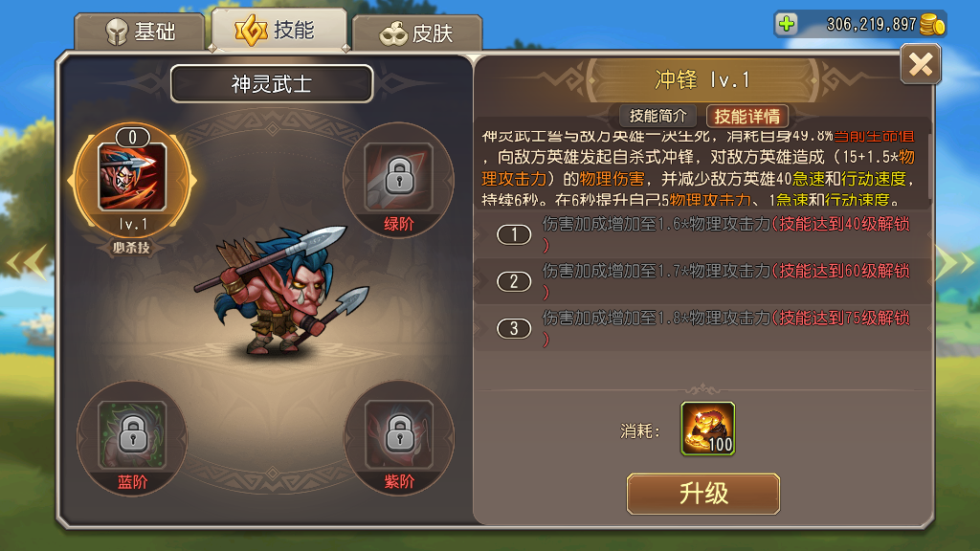Click the 升级 upgrade button
980x551 pixels.
click(x=703, y=494)
